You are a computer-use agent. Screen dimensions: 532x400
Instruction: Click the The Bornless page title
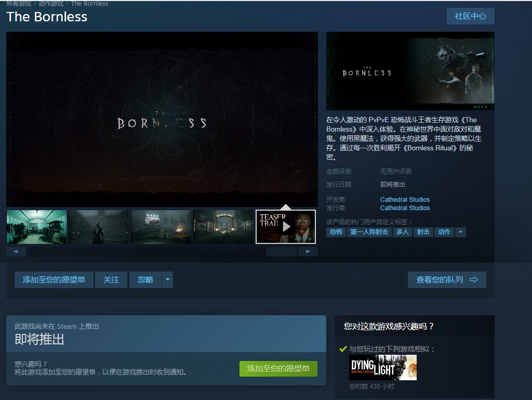click(x=47, y=17)
